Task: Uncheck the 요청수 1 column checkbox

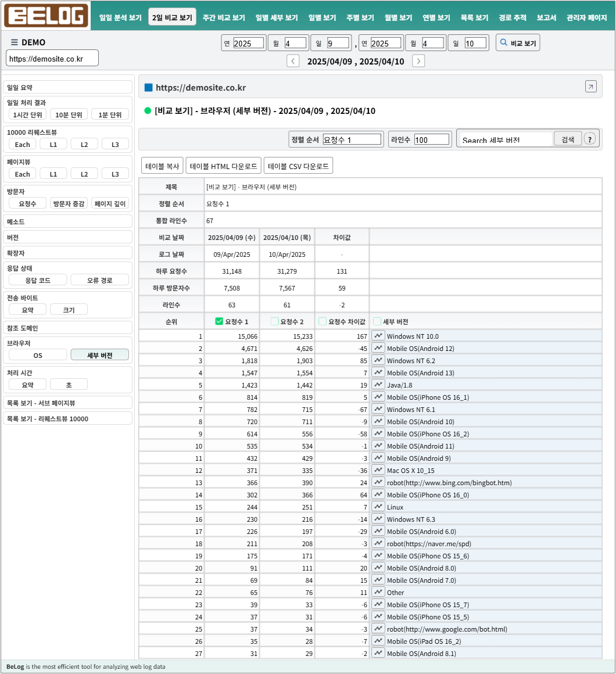Action: point(219,321)
